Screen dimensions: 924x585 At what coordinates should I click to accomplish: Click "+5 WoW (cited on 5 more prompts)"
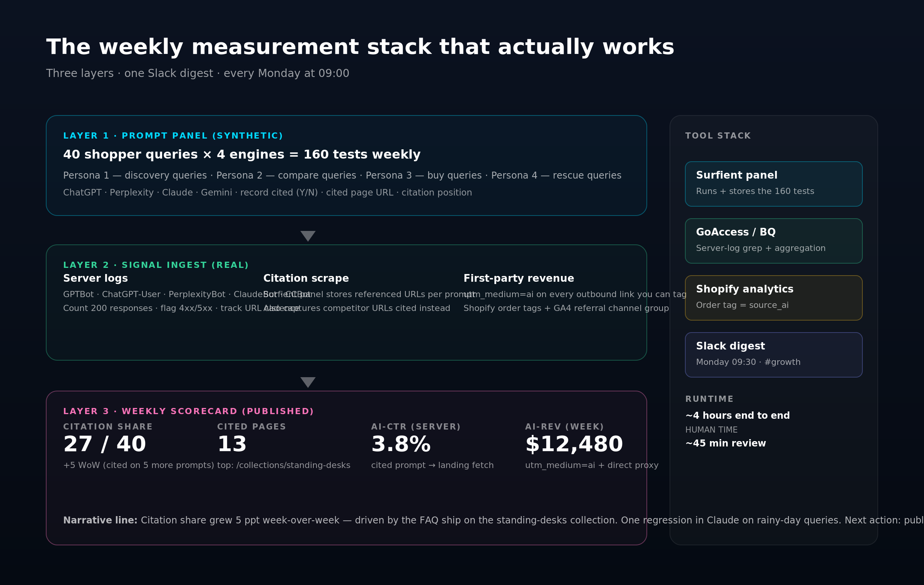139,465
